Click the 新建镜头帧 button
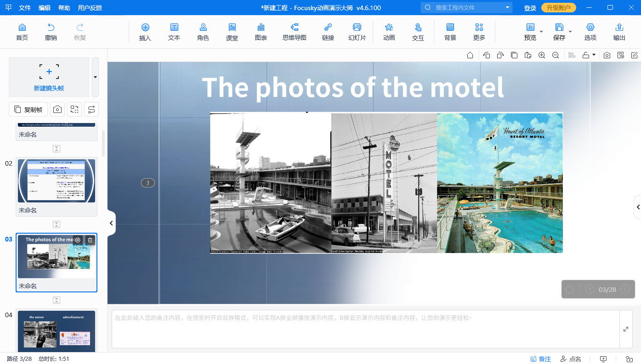The image size is (641, 364). pos(49,77)
